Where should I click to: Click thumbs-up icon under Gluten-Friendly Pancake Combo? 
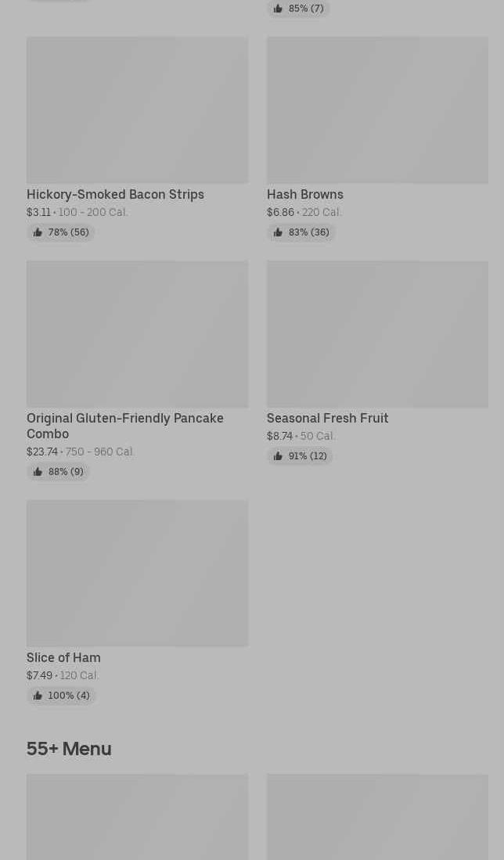(x=38, y=472)
